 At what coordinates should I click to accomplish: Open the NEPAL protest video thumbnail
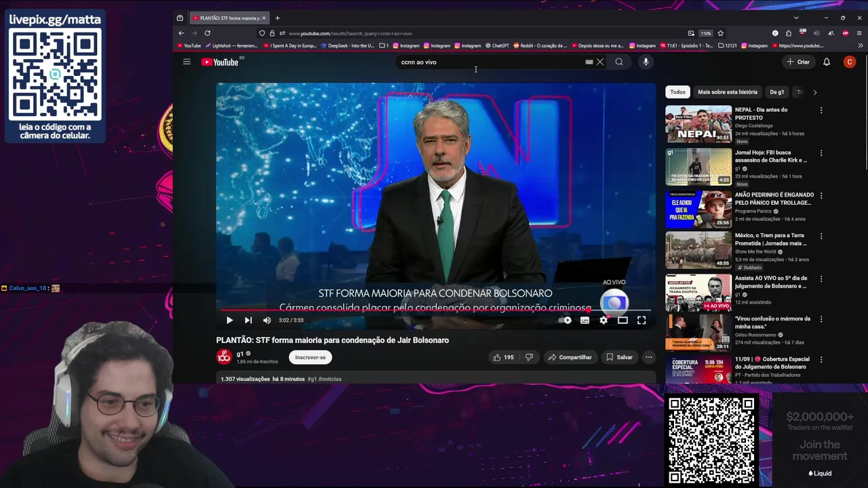pos(698,124)
